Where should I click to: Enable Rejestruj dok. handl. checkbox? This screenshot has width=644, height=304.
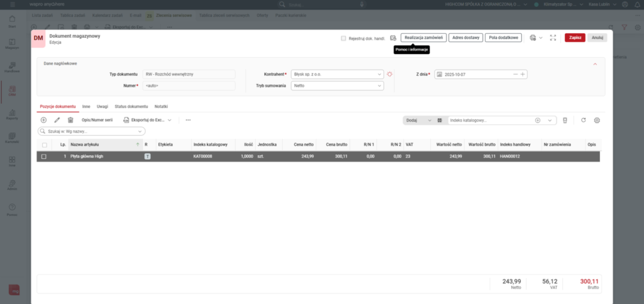pos(343,38)
